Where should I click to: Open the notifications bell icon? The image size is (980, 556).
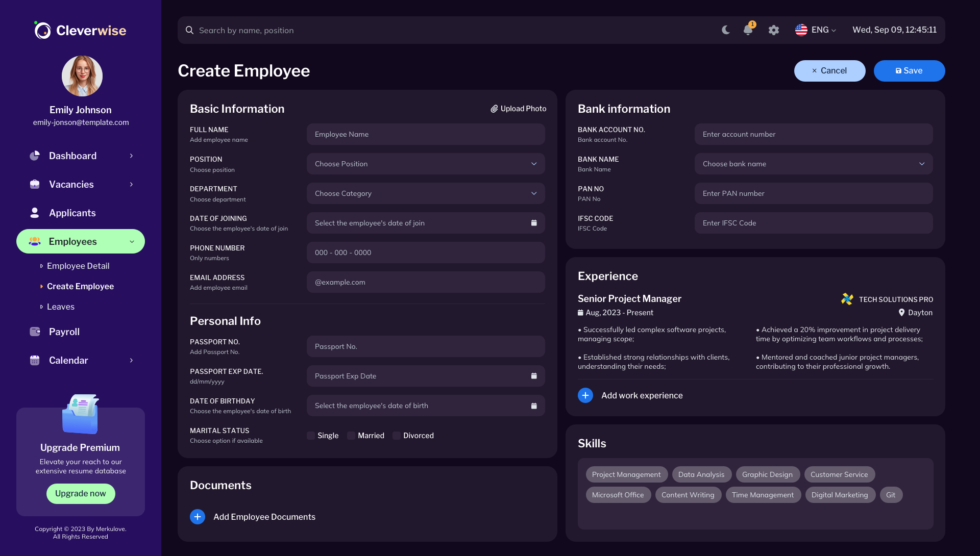pyautogui.click(x=748, y=30)
